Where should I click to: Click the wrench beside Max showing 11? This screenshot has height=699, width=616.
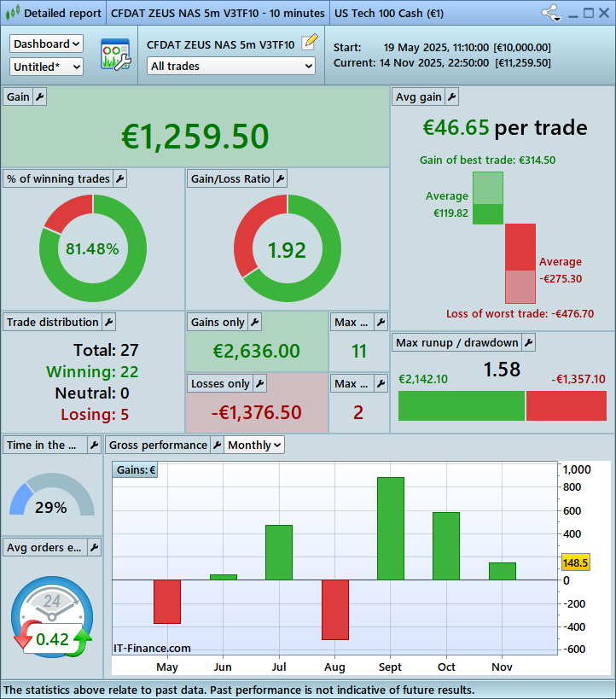point(381,322)
